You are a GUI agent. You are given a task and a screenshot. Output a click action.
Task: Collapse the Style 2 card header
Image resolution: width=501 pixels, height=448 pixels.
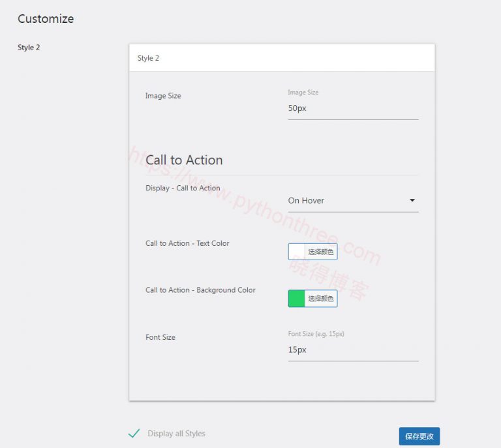[282, 58]
